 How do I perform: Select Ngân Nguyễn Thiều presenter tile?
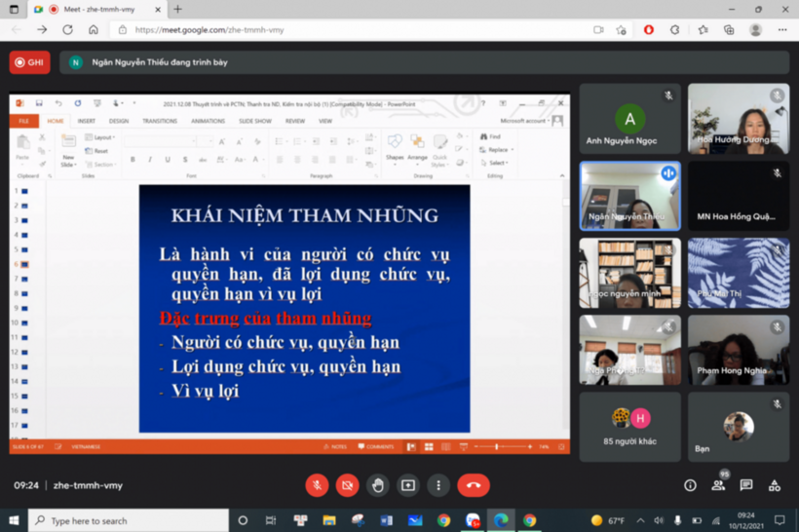pos(629,196)
